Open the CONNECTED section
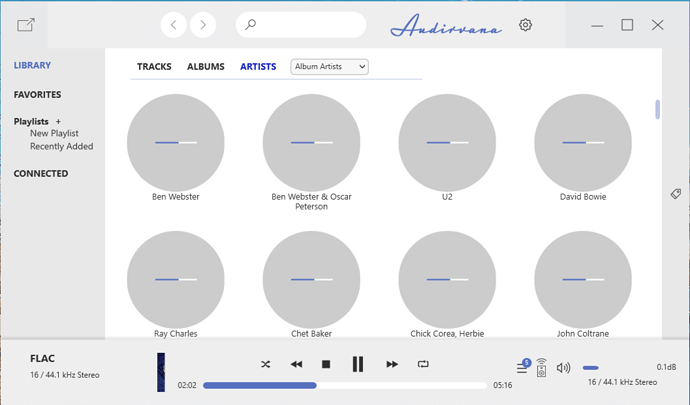 41,173
